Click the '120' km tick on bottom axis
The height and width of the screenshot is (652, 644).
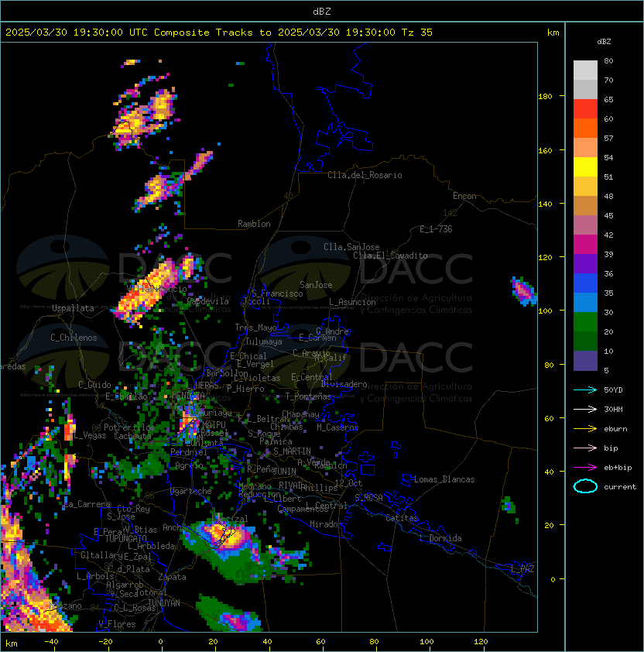[481, 642]
